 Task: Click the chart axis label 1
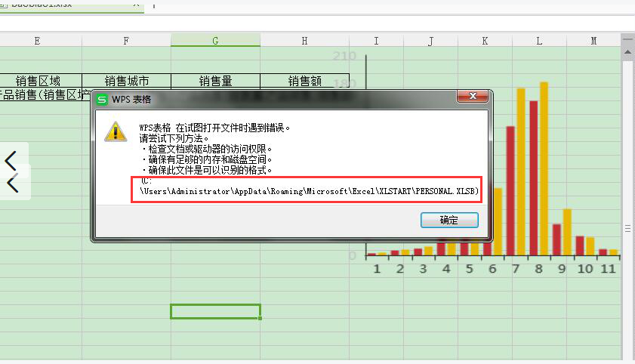[x=377, y=269]
